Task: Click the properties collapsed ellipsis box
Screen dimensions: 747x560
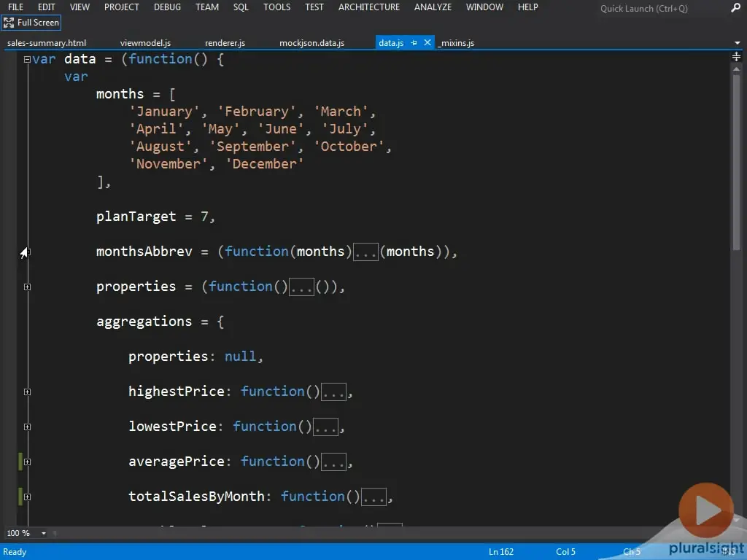Action: 301,287
